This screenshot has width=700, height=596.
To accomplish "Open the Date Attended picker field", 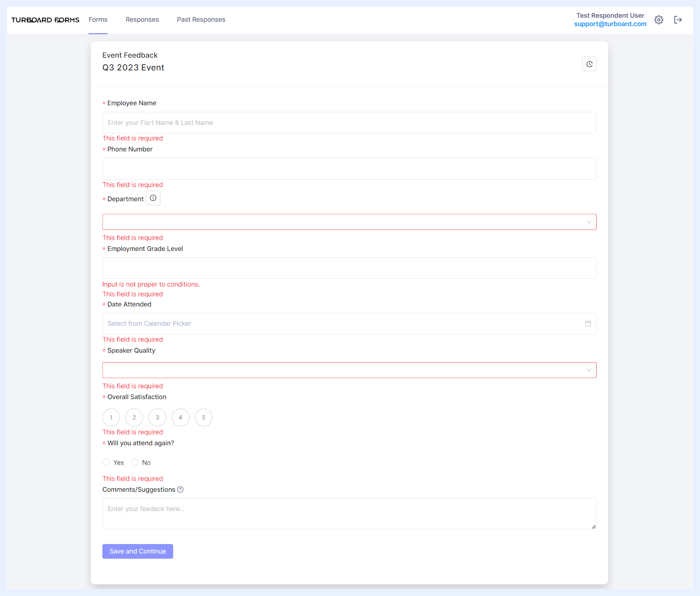I will (349, 324).
